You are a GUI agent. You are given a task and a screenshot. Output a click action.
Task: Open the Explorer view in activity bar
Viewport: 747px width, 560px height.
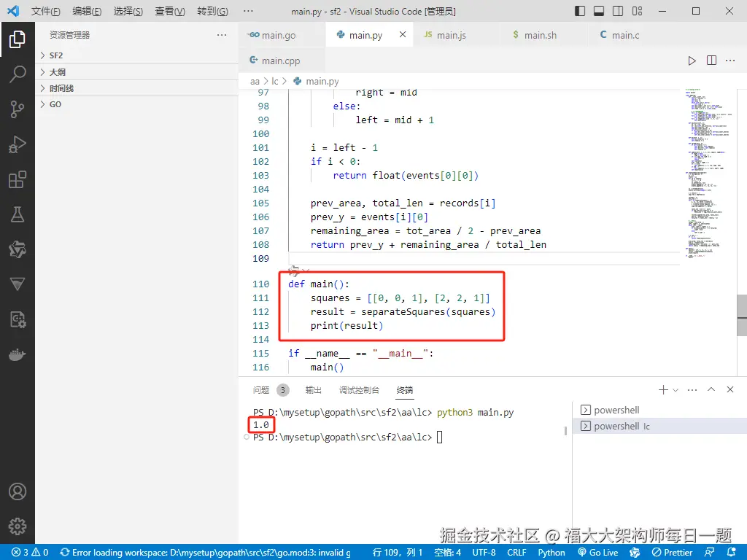pos(18,39)
